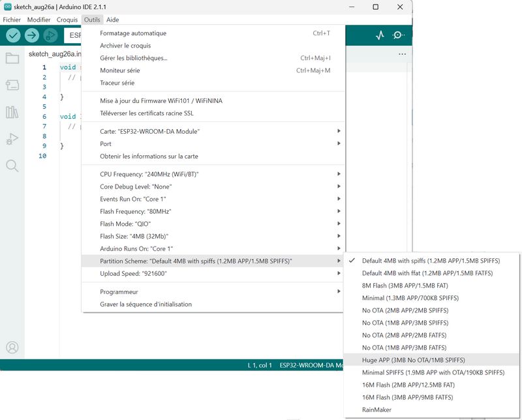Select 16M Flash (3MB APP/9MB FATFS)

click(x=431, y=397)
